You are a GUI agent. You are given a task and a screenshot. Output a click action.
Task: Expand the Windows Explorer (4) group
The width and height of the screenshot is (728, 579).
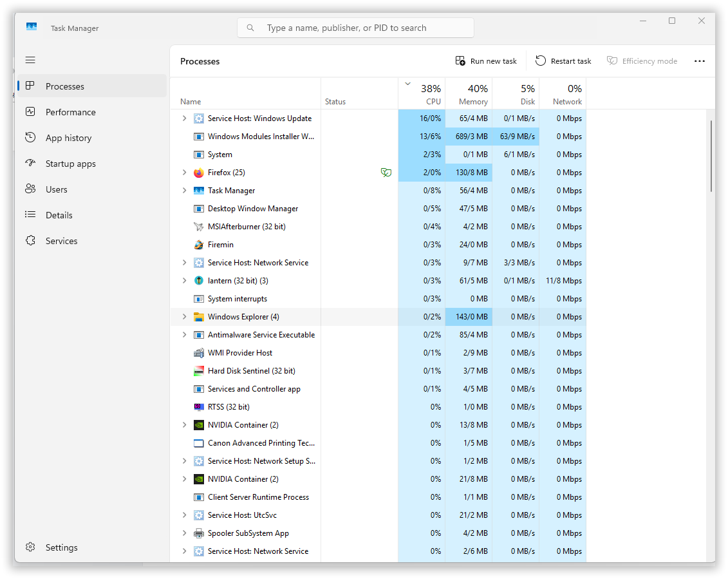[184, 317]
